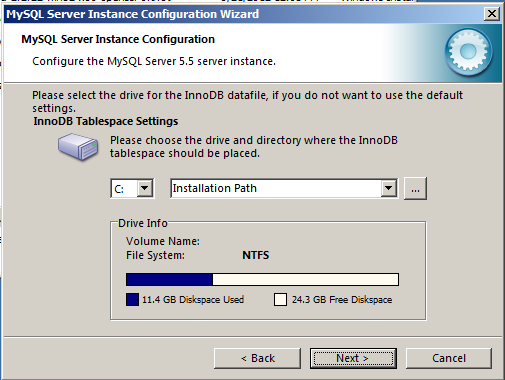Click the disk usage progress bar
This screenshot has width=505, height=380.
[x=262, y=279]
